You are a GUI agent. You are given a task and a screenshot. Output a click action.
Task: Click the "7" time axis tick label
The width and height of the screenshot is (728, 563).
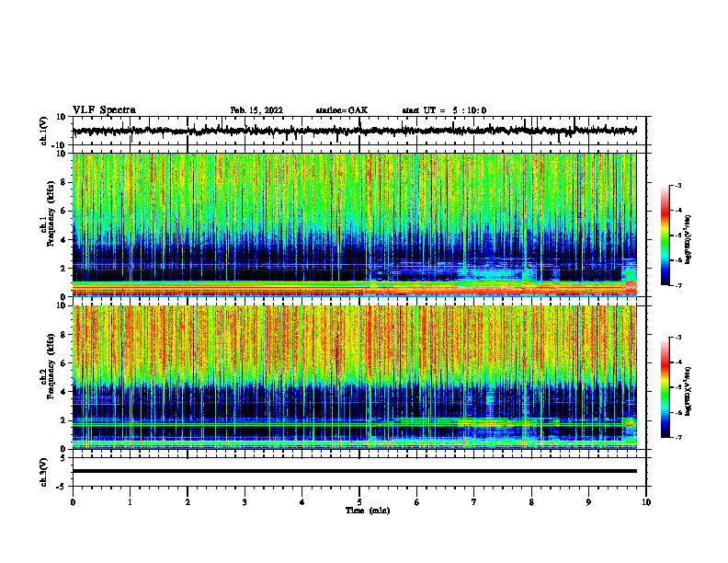point(474,502)
